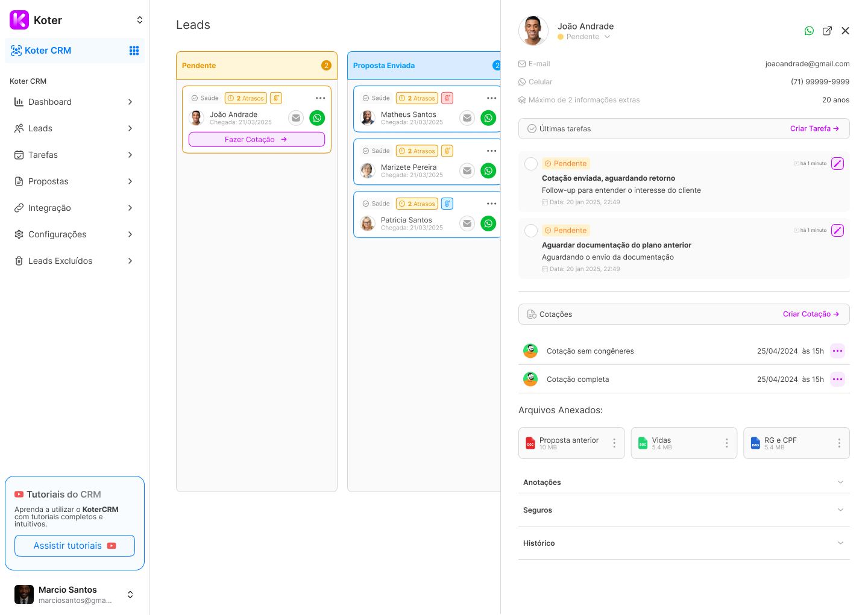The height and width of the screenshot is (615, 868).
Task: Open WhatsApp chat from João Andrade panel header
Action: (809, 31)
